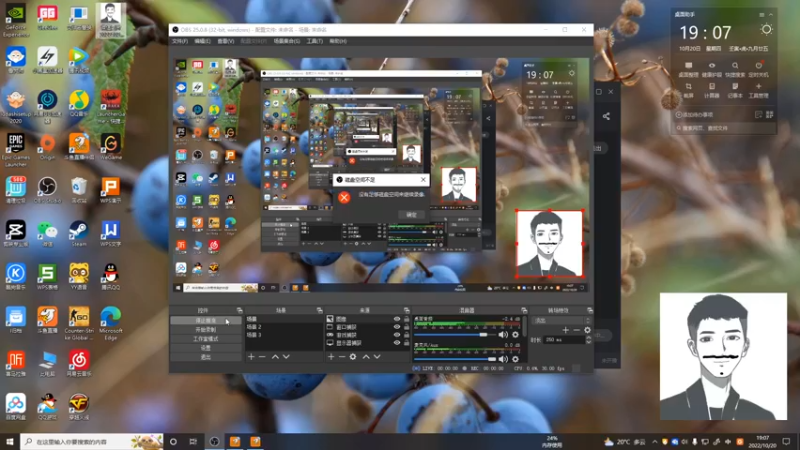The width and height of the screenshot is (800, 450).
Task: Show hidden system tray icons chevron
Action: [x=655, y=442]
